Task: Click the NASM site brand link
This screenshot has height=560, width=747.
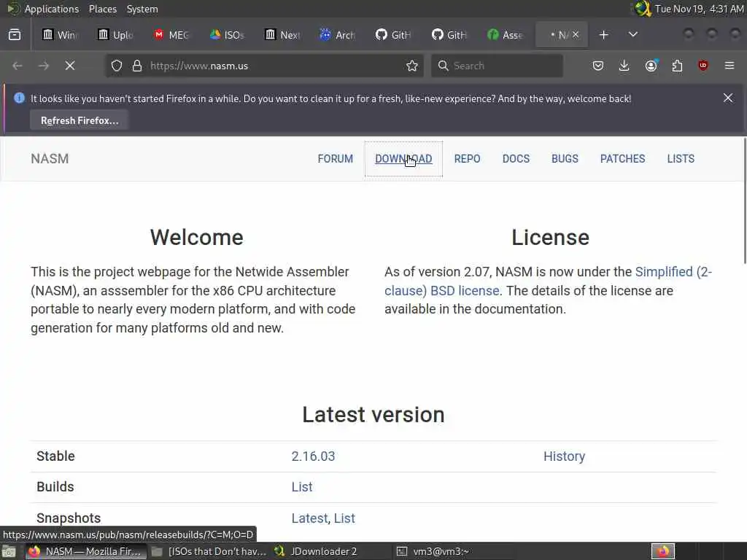Action: (50, 158)
